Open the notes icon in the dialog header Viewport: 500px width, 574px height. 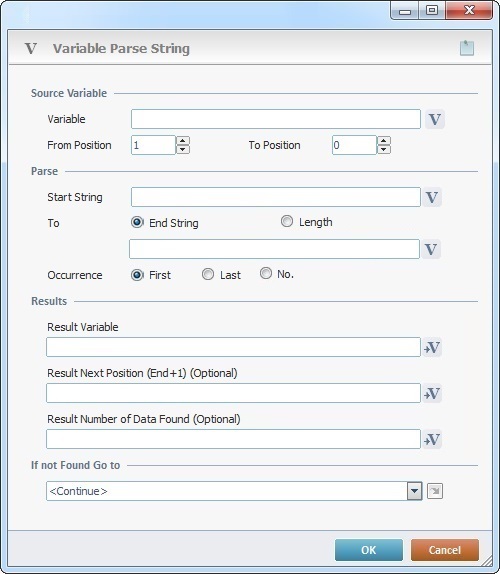[467, 48]
